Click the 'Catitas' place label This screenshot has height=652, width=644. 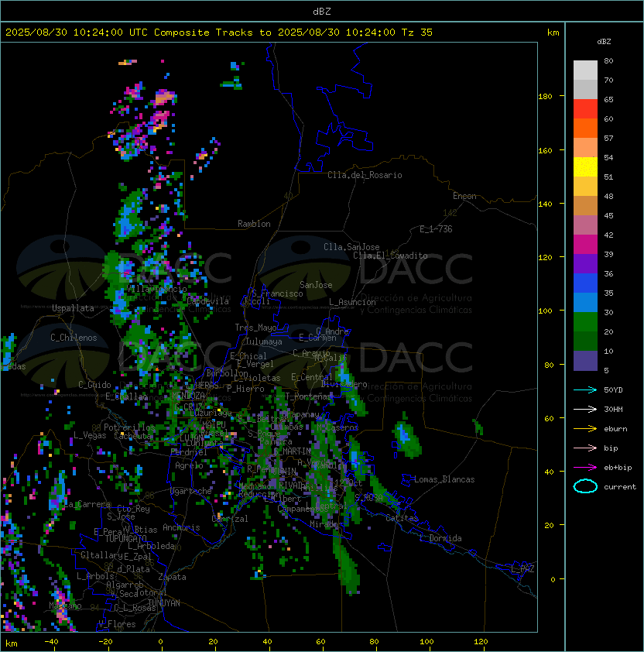coord(402,518)
